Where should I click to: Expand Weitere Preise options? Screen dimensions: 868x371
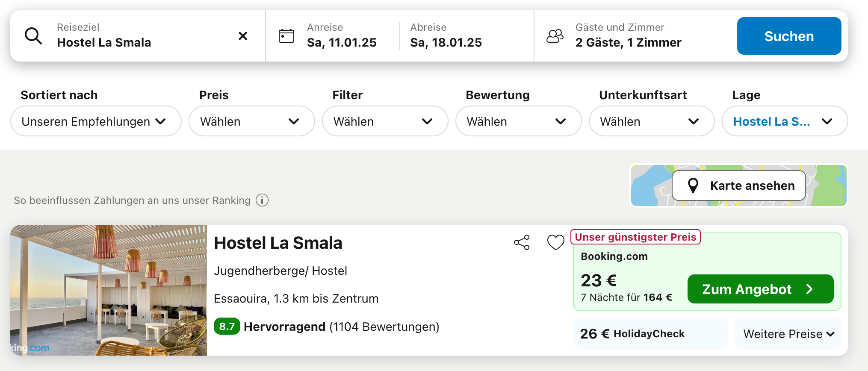pos(788,334)
